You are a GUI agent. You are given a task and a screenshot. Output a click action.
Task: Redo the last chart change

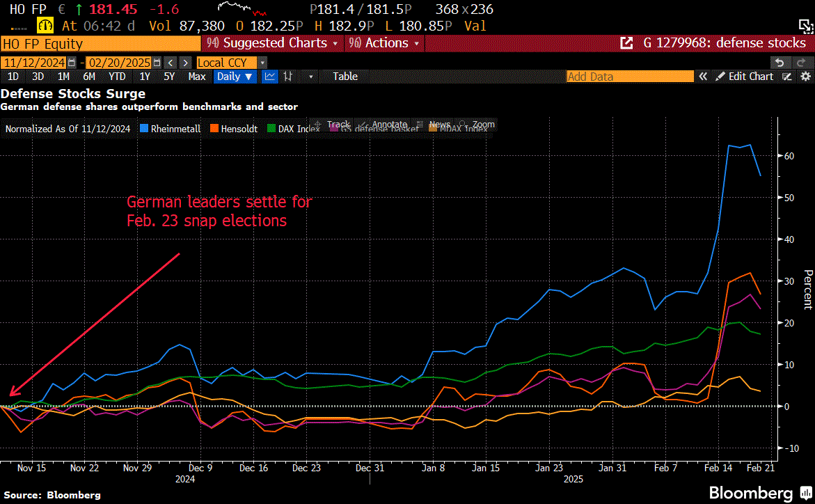click(801, 63)
